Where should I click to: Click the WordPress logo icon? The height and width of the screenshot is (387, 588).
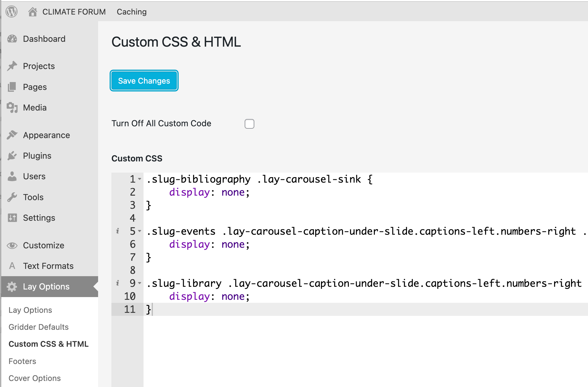coord(12,12)
